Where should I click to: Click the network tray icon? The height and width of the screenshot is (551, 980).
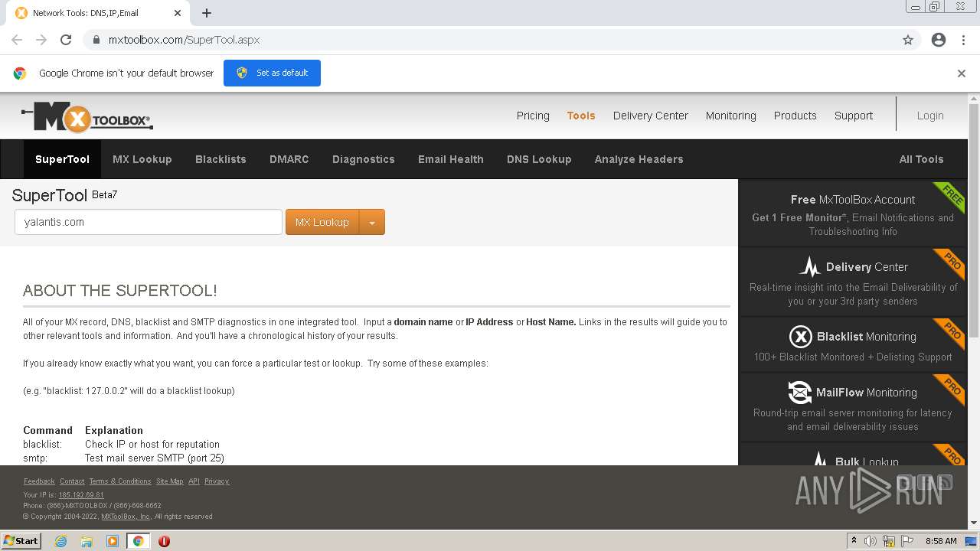pyautogui.click(x=889, y=541)
